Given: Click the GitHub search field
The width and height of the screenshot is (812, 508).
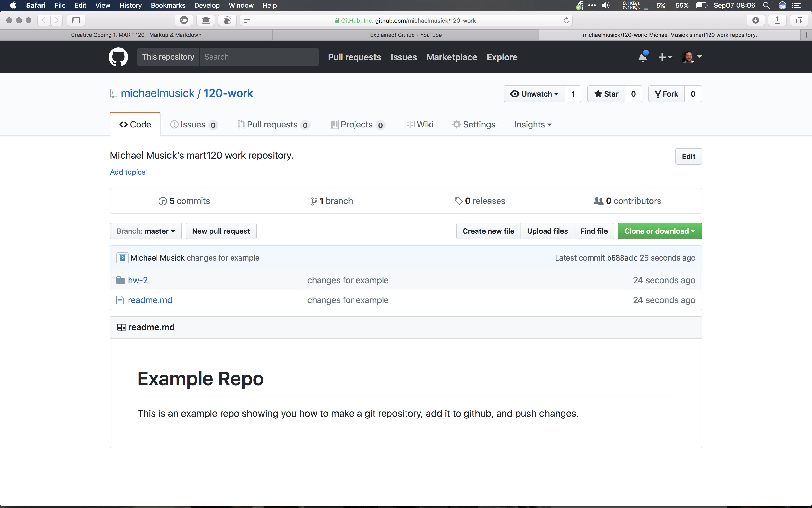Looking at the screenshot, I should 259,57.
